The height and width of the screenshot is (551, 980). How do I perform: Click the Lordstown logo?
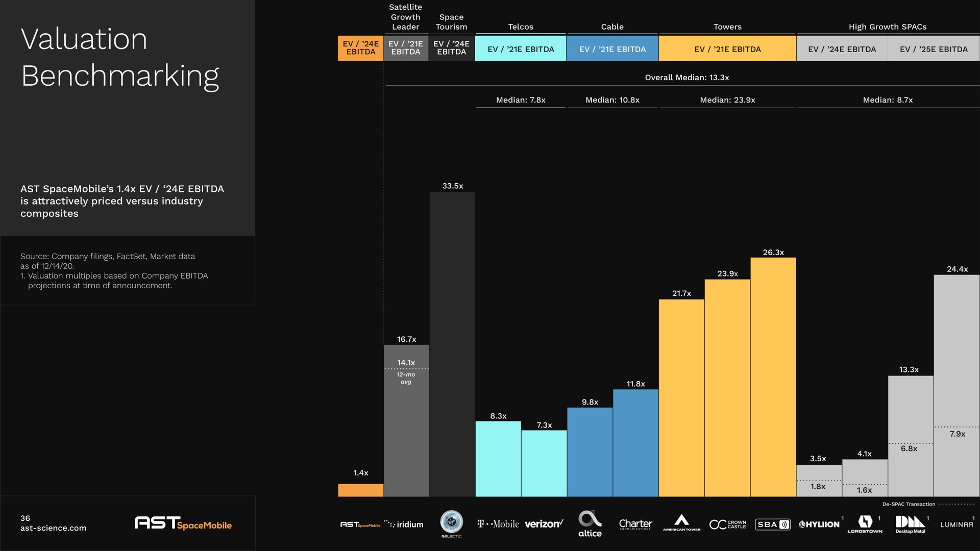tap(865, 524)
